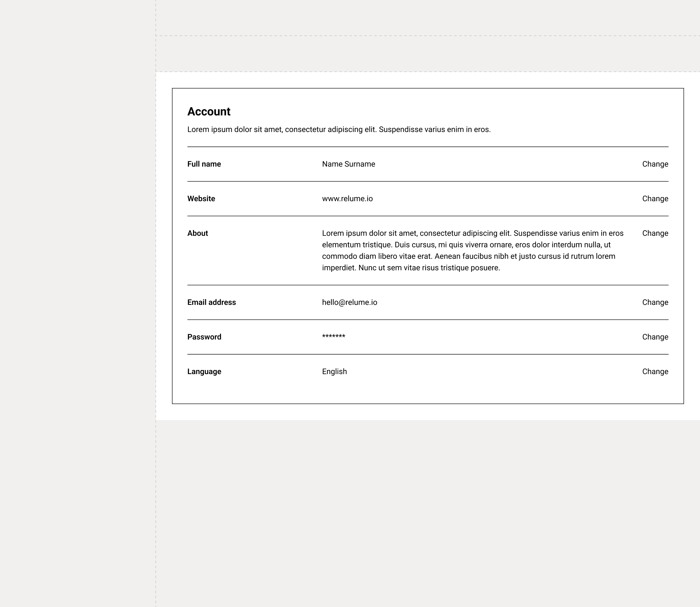The width and height of the screenshot is (700, 607).
Task: Click the Language label
Action: (x=204, y=371)
